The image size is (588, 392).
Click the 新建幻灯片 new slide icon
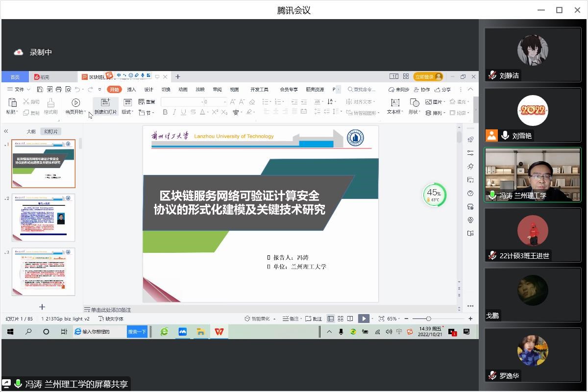105,102
